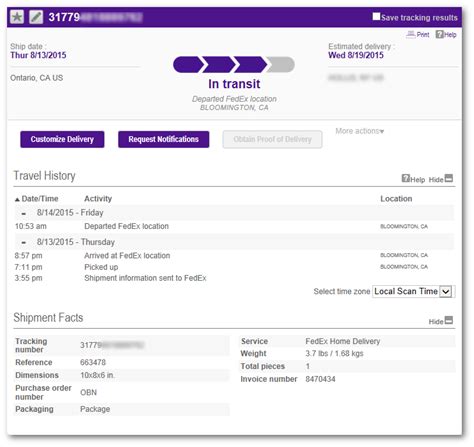This screenshot has width=474, height=447.
Task: Open the Travel History Help link
Action: click(x=418, y=180)
